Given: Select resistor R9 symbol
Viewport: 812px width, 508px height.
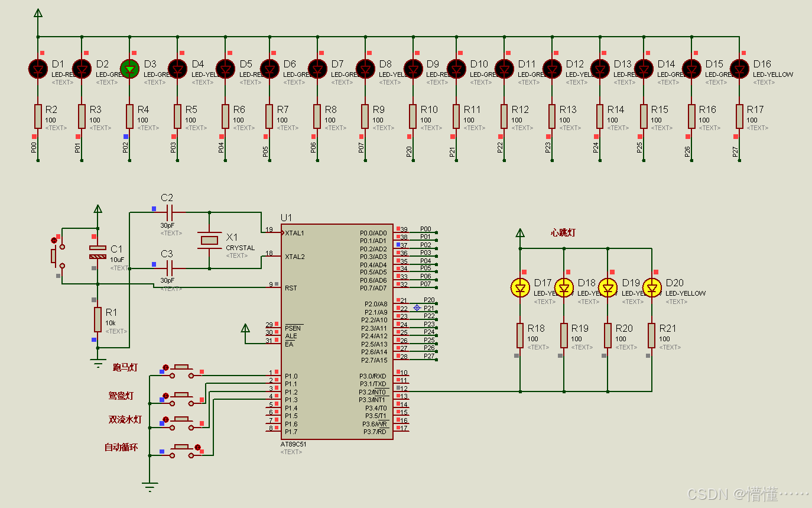Looking at the screenshot, I should point(365,117).
